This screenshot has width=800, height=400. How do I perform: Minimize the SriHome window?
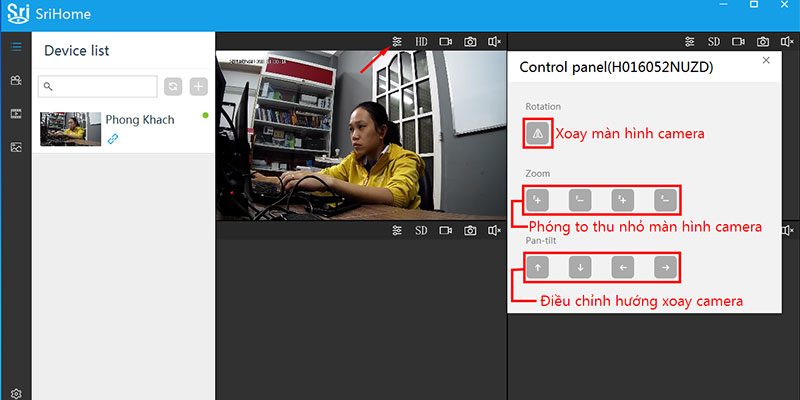[723, 4]
